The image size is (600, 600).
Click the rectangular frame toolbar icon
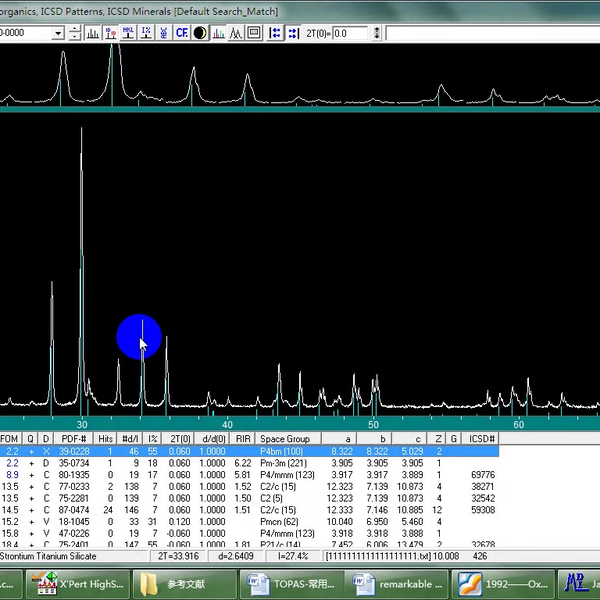(254, 33)
